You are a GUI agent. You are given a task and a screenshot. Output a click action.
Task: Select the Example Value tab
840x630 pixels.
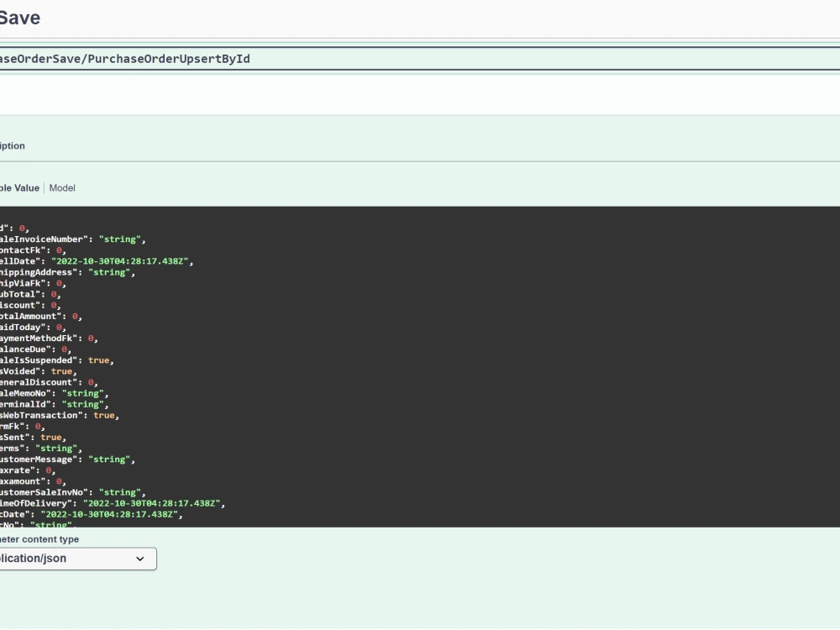click(x=19, y=188)
